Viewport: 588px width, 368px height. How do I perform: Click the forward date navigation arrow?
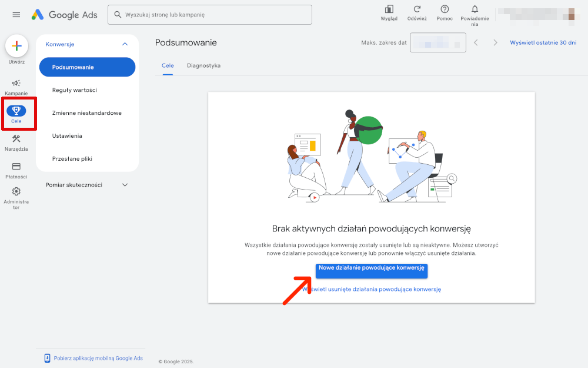pos(496,42)
